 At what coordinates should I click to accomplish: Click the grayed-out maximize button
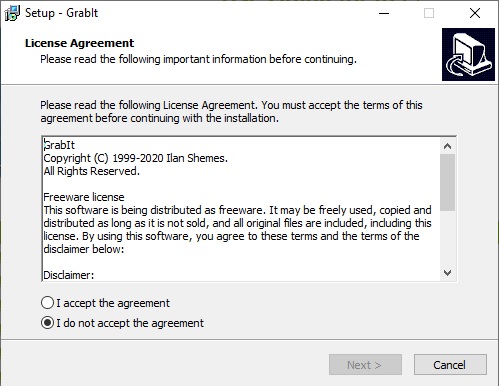click(x=429, y=13)
